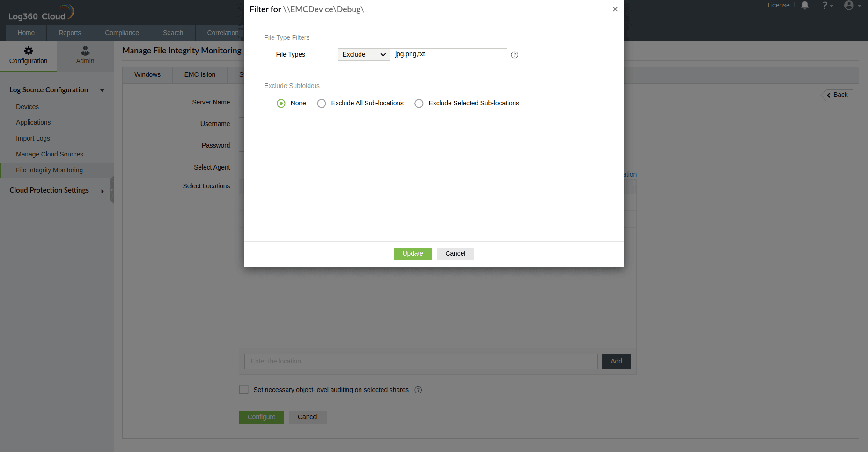Collapse the Log Source Configuration section
Image resolution: width=868 pixels, height=452 pixels.
click(x=102, y=90)
